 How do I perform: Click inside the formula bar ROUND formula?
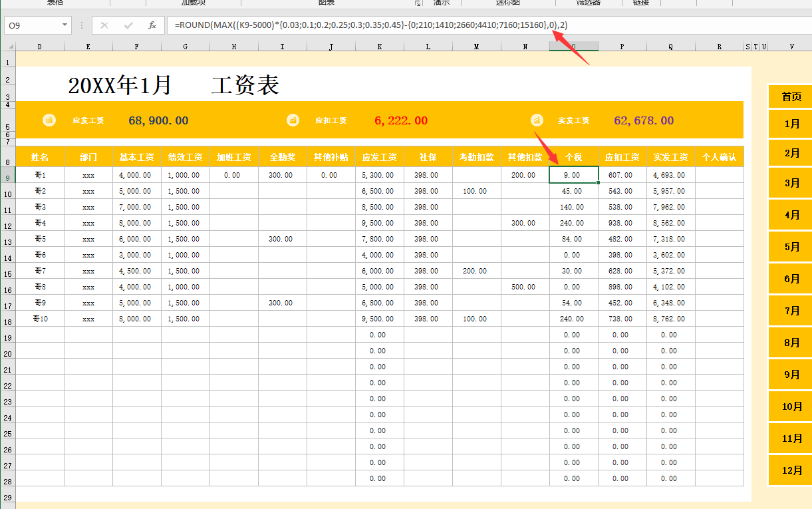371,25
